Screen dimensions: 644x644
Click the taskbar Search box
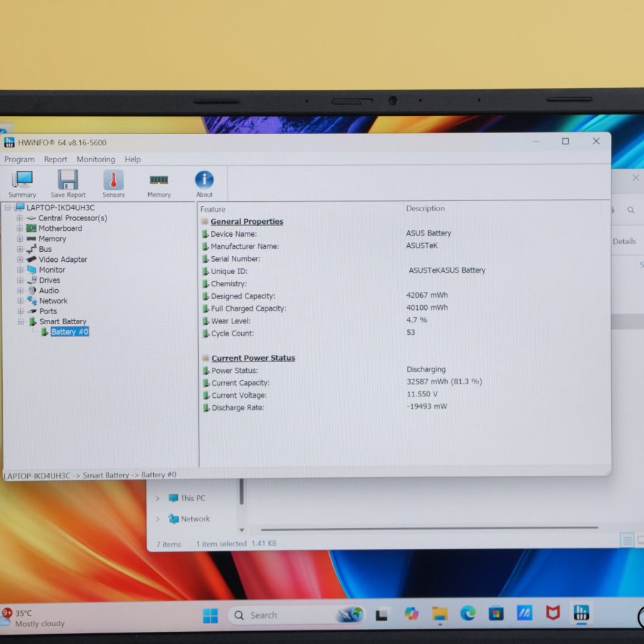coord(296,615)
